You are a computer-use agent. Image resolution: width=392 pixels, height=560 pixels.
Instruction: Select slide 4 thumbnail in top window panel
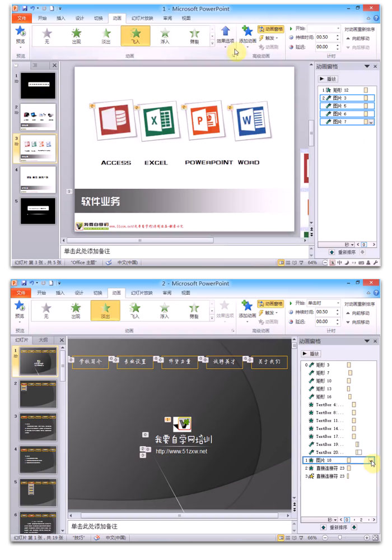click(38, 179)
